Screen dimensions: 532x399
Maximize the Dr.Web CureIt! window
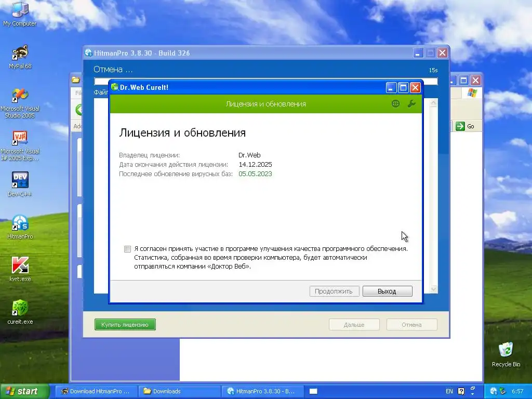[403, 87]
